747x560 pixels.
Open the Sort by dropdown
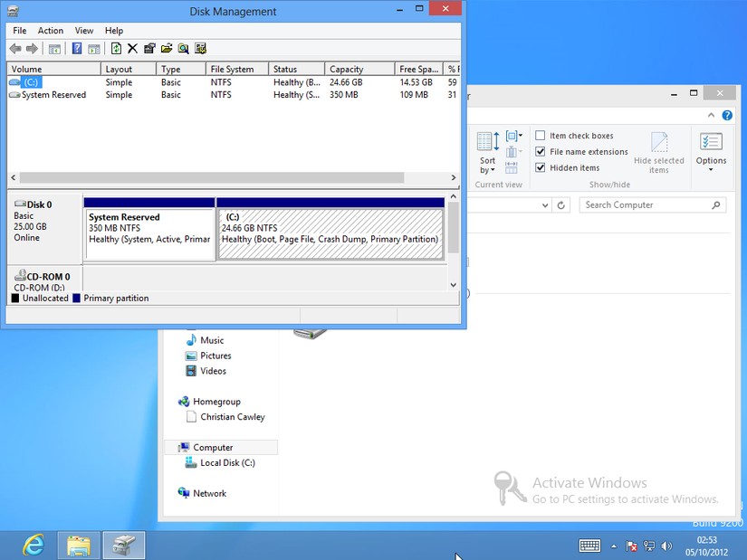(487, 153)
